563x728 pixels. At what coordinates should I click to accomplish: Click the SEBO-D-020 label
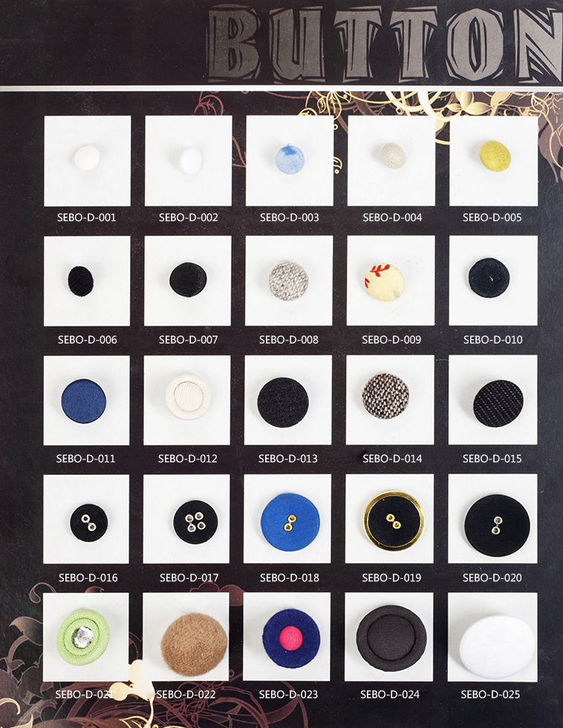[x=492, y=578]
